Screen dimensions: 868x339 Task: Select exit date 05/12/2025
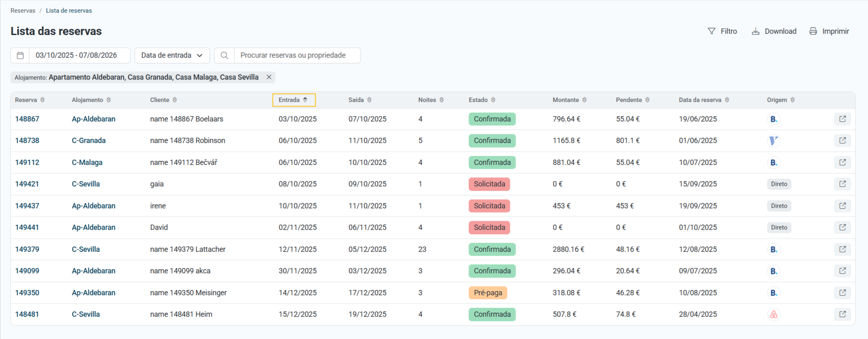pyautogui.click(x=367, y=249)
